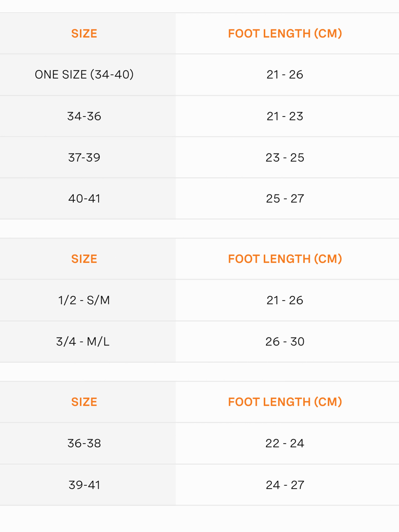The width and height of the screenshot is (399, 532).
Task: Click foot length value beside ONE SIZE (34-40)
Action: point(285,74)
